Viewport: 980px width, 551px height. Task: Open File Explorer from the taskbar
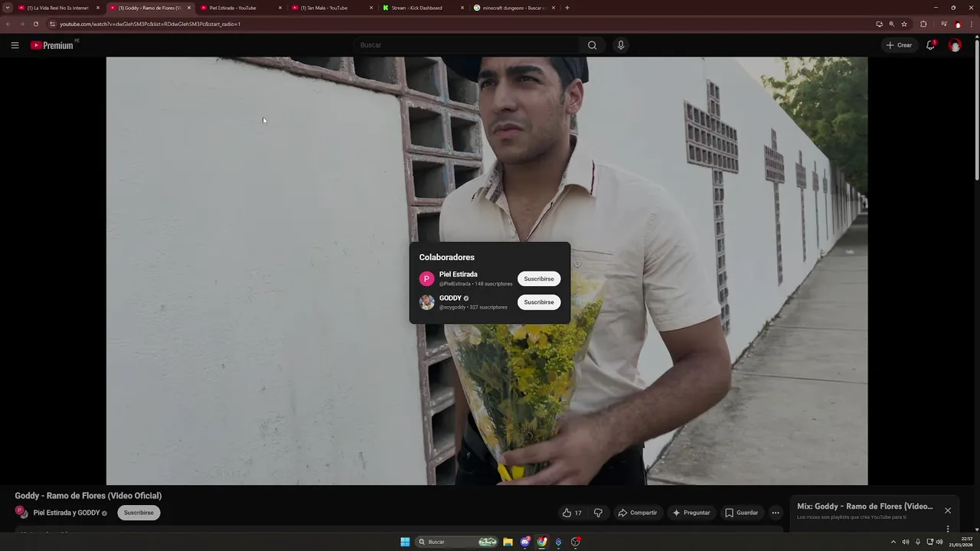508,542
